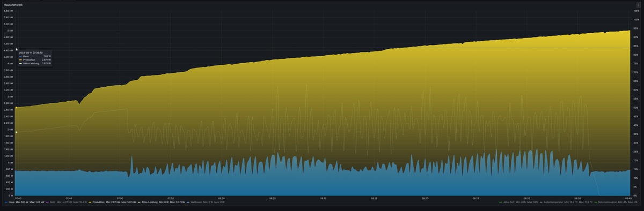Click the 100% right axis label
This screenshot has height=211, width=644.
636,19
